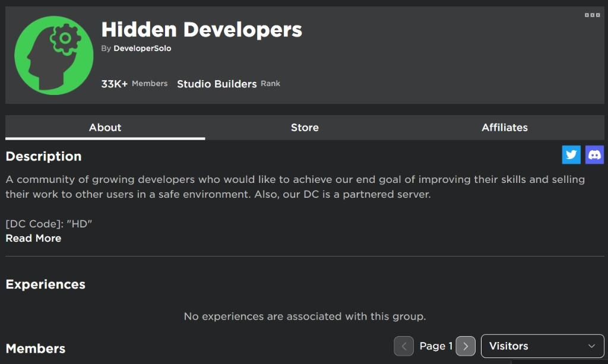Click the gear emblem inside the group logo
The width and height of the screenshot is (608, 364).
[64, 37]
